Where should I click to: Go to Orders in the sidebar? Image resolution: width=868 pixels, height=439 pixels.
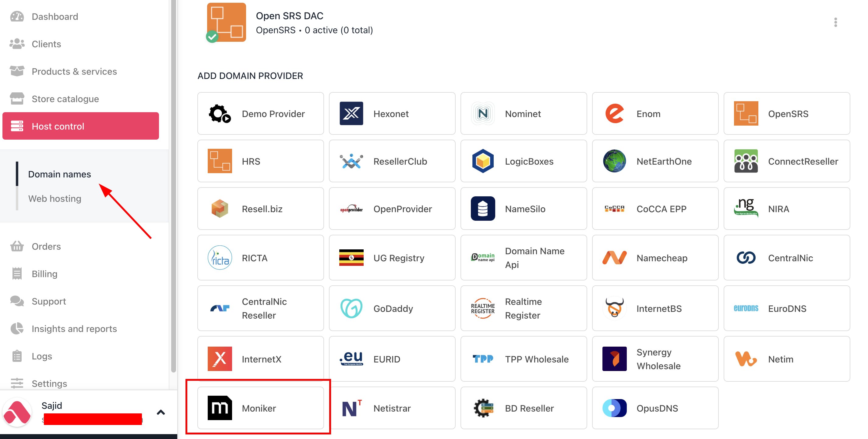click(46, 246)
